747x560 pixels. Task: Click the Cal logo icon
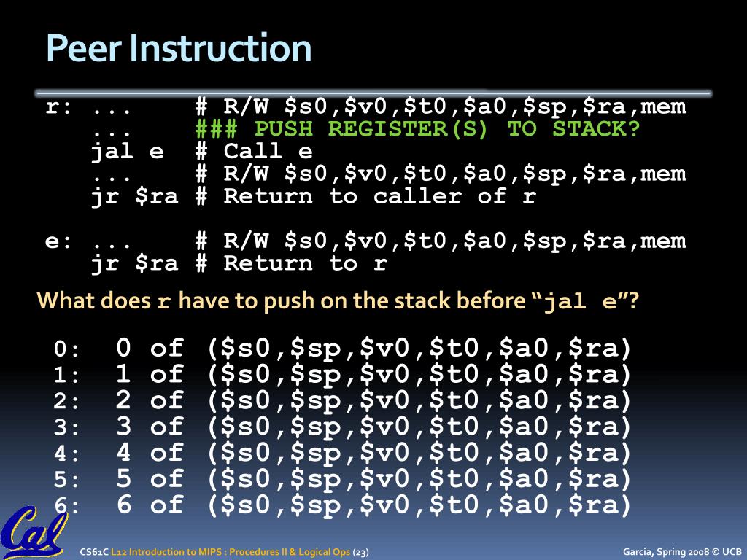click(x=32, y=532)
